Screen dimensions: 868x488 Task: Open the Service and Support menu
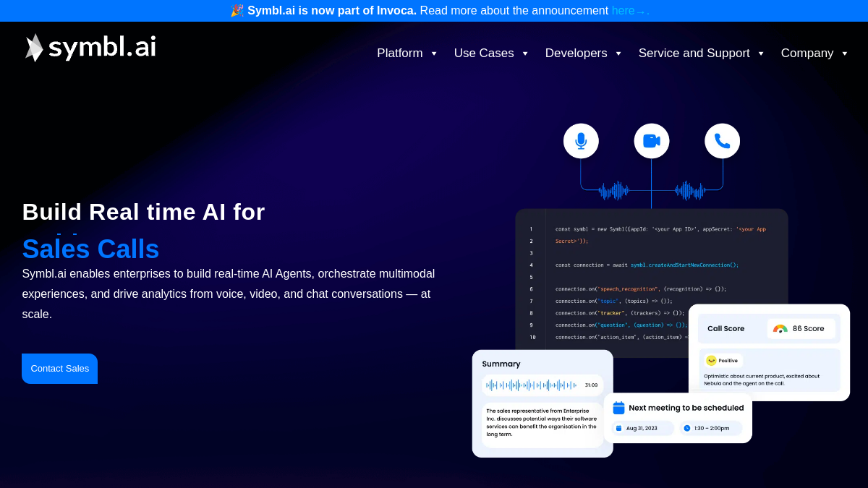[694, 53]
